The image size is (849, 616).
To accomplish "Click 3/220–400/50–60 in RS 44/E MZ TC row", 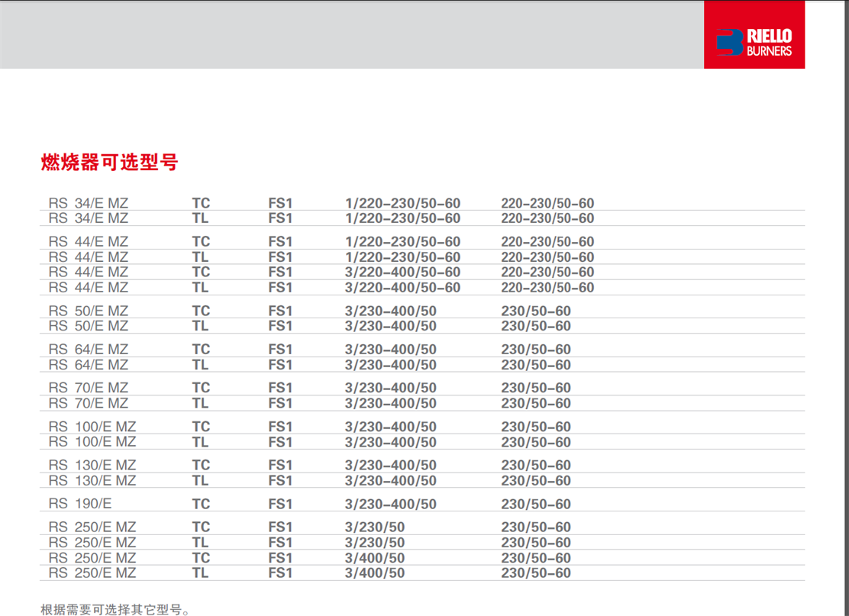I will click(403, 273).
